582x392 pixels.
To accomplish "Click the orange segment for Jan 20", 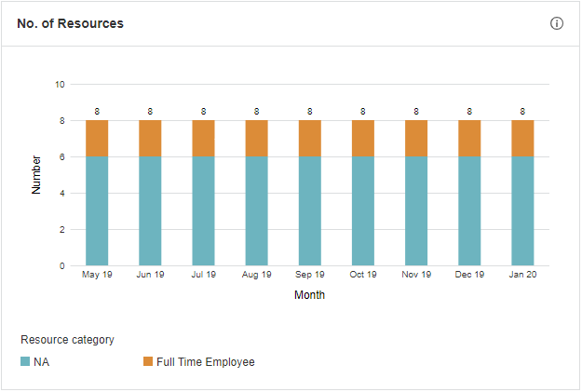I will click(522, 138).
